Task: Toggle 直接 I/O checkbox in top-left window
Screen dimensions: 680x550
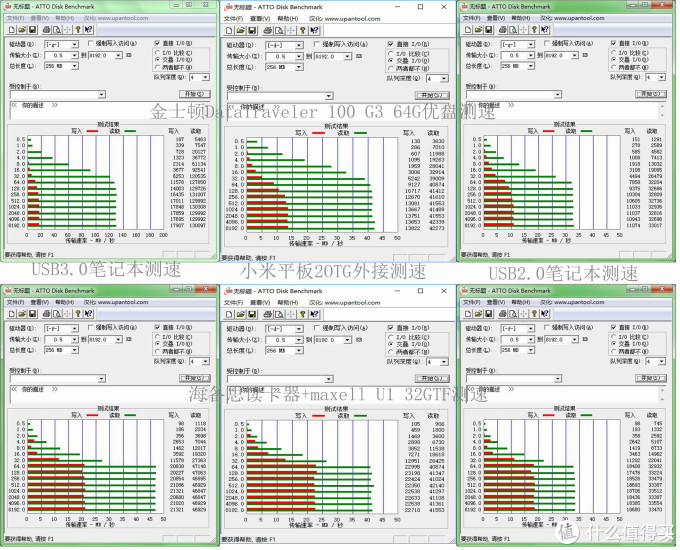Action: 157,43
